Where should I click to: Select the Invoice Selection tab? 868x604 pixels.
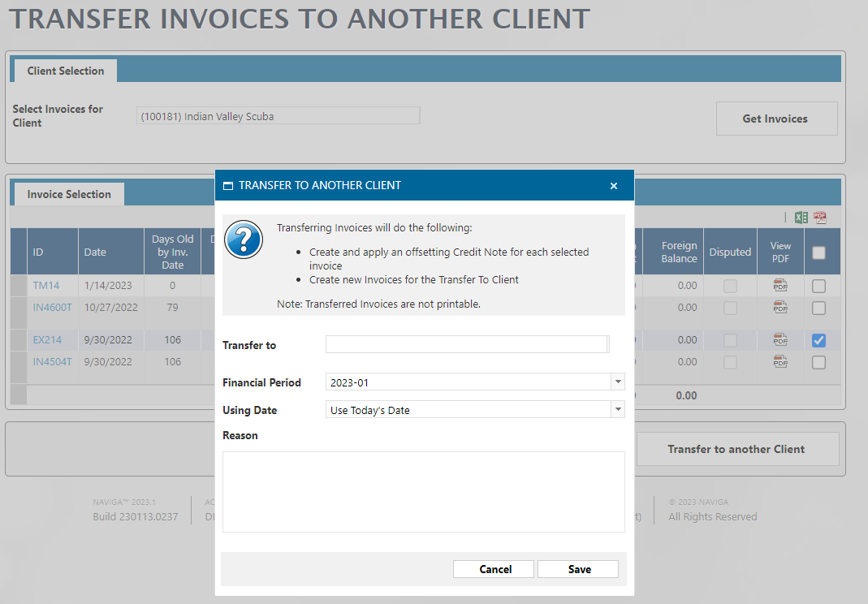[69, 194]
